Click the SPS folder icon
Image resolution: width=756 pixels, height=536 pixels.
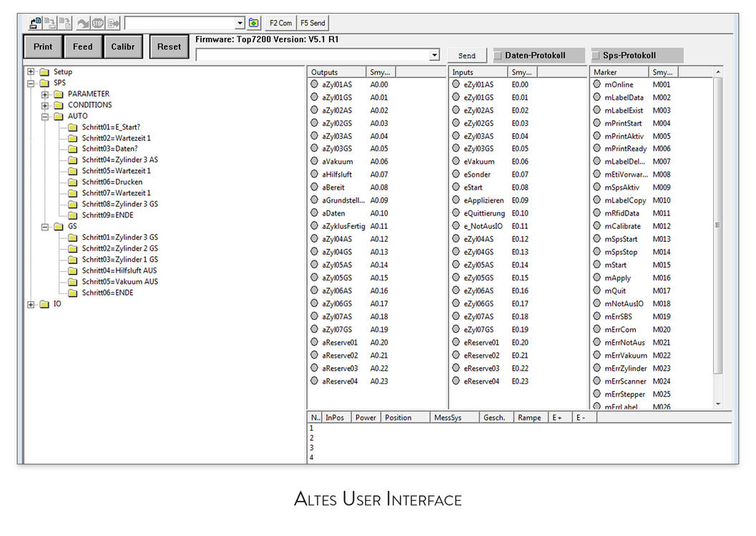(44, 83)
